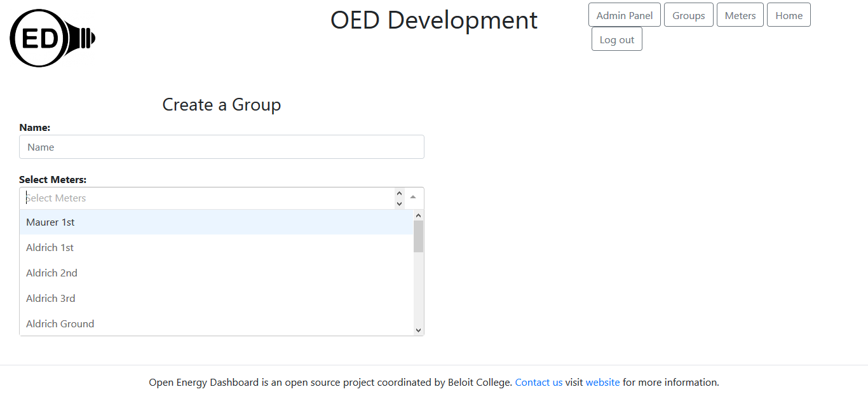The image size is (868, 394).
Task: Switch to the Meters page
Action: (x=740, y=15)
